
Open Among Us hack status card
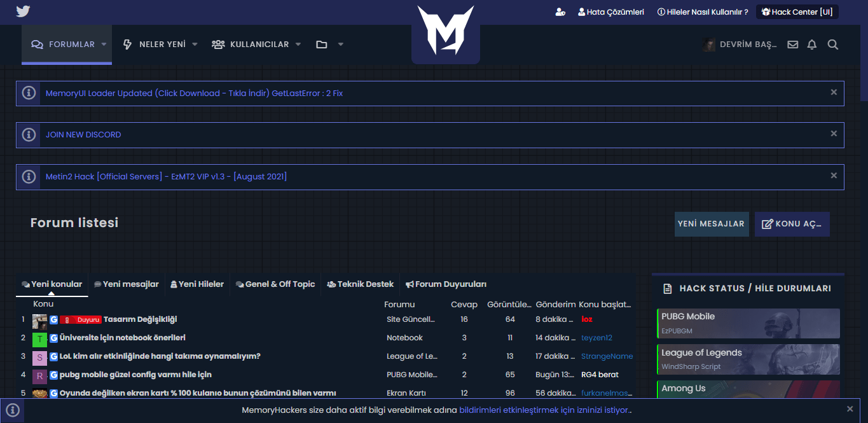pyautogui.click(x=748, y=389)
